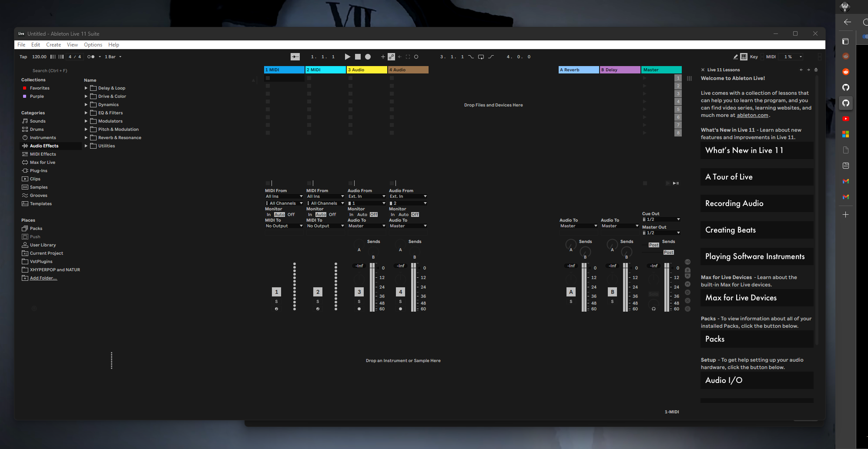Set track 2 Monitor to Off

pyautogui.click(x=332, y=214)
